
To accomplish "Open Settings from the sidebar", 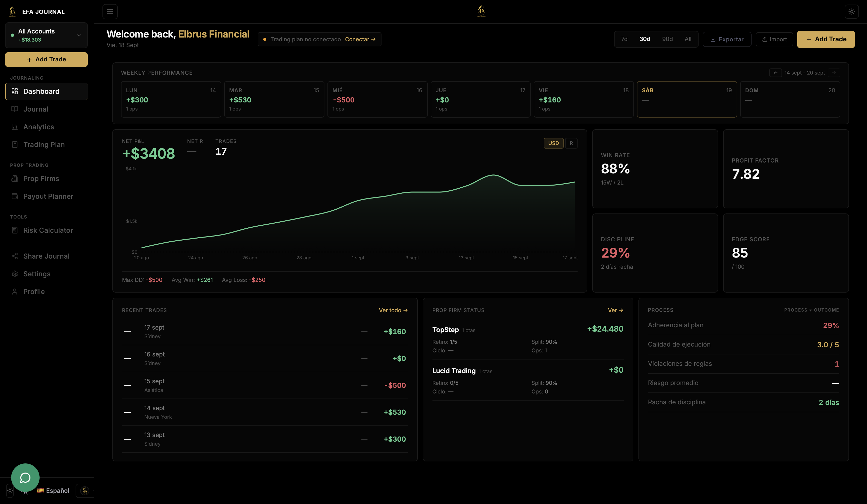I will point(46,274).
